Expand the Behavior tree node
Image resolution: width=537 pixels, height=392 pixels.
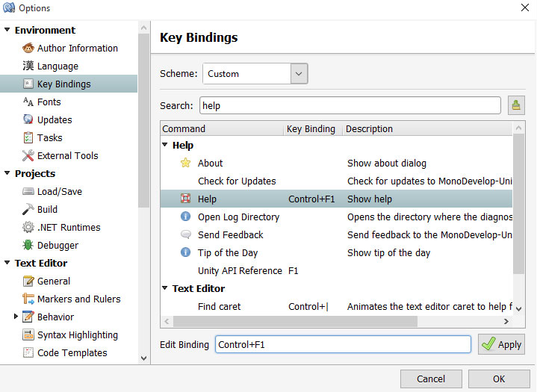[16, 317]
